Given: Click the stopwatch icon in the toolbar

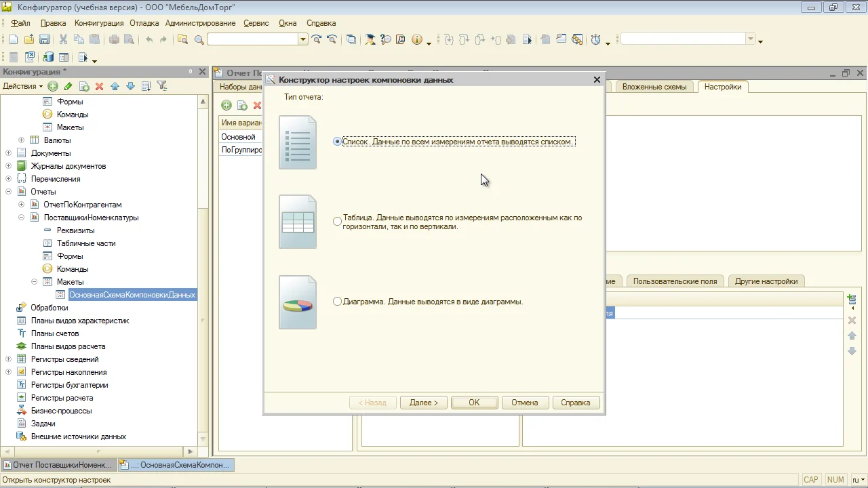Looking at the screenshot, I should tap(595, 40).
